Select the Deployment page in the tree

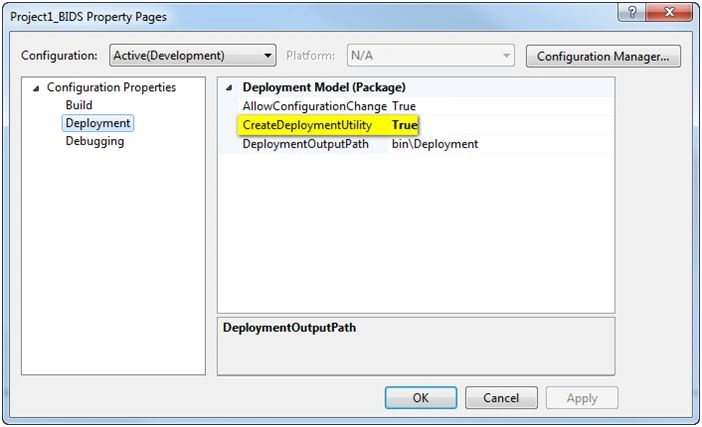(98, 123)
